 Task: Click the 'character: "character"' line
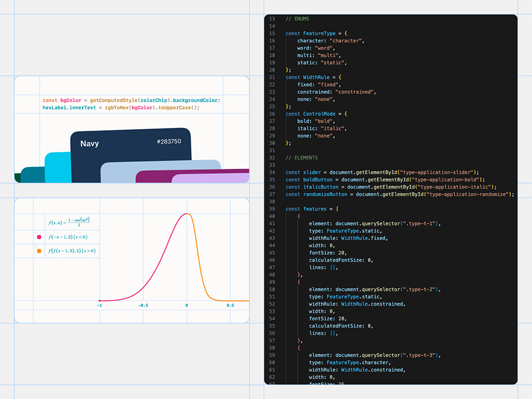coord(331,41)
